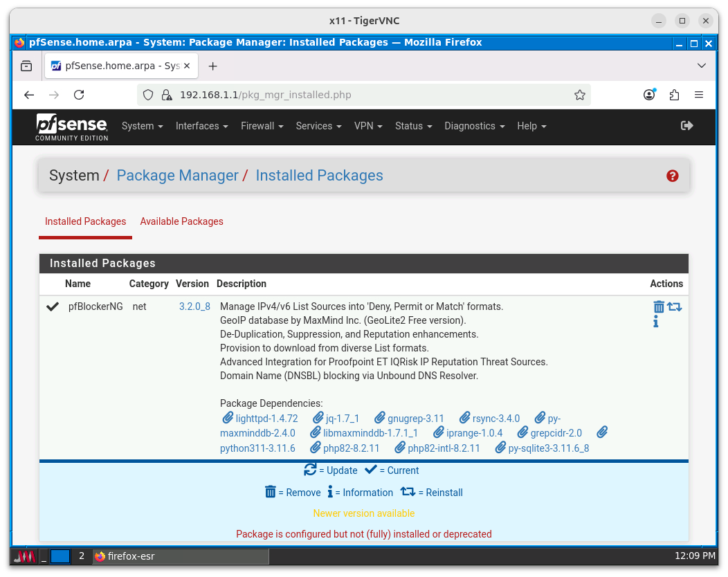Open the py-sqlite3-3.11.6_8 dependency link

click(x=543, y=448)
